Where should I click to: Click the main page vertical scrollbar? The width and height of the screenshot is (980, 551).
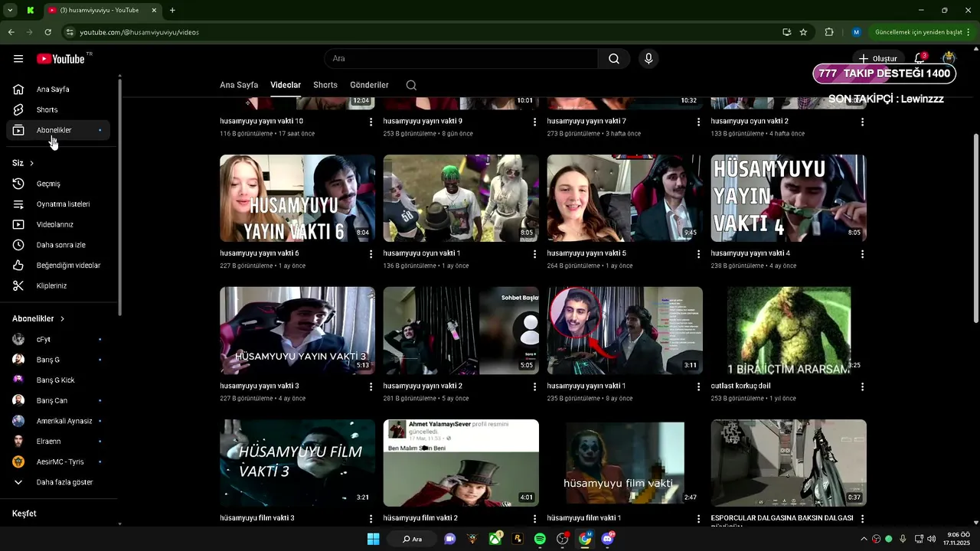point(975,228)
